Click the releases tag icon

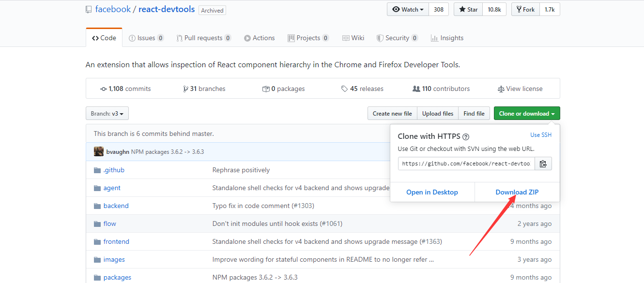[344, 89]
